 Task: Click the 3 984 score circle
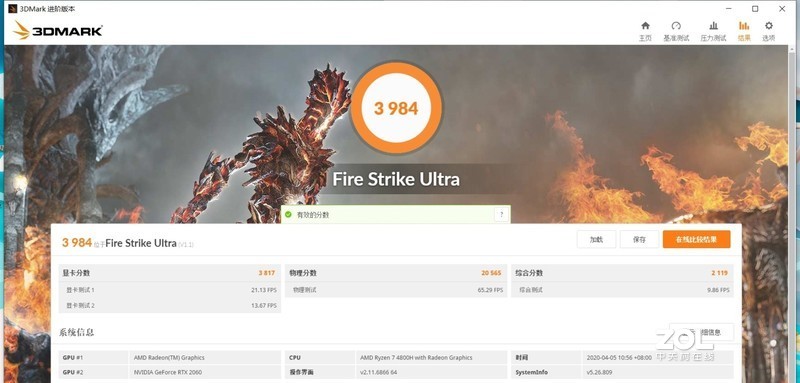tap(396, 108)
